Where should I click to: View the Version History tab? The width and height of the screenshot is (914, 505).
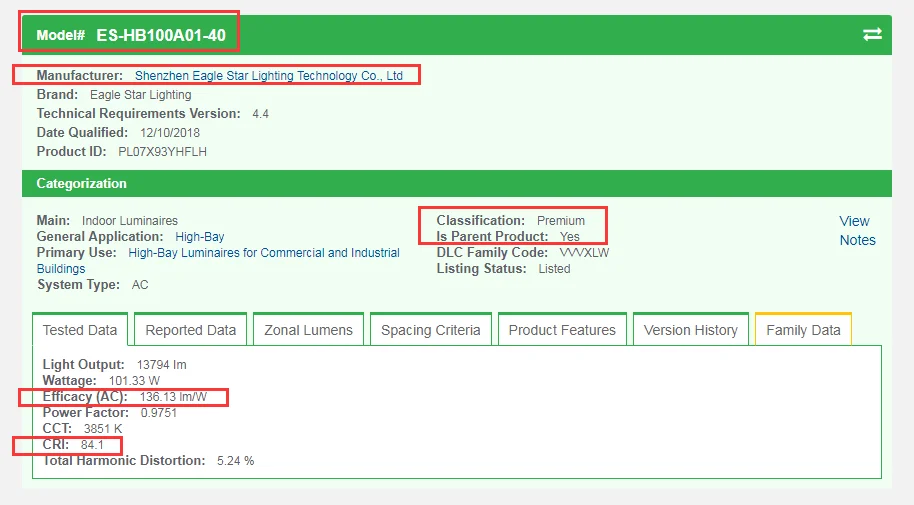click(x=690, y=330)
